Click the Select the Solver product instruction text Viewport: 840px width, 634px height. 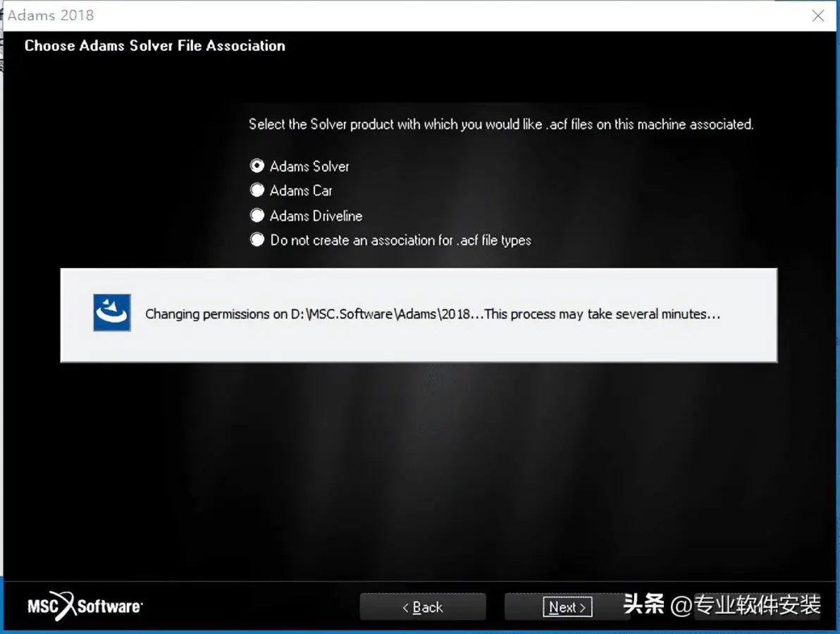click(x=501, y=124)
